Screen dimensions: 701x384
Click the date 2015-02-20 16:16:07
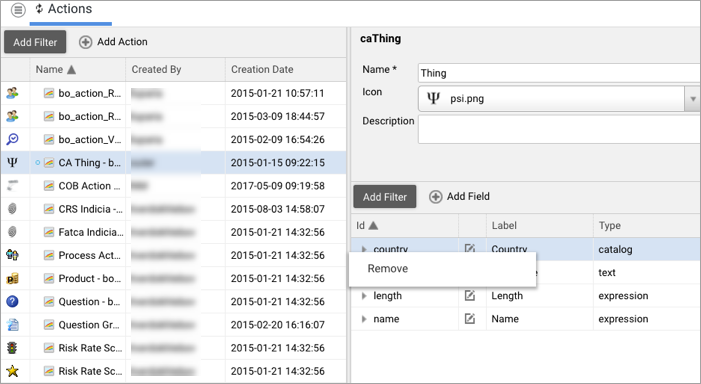pyautogui.click(x=278, y=325)
